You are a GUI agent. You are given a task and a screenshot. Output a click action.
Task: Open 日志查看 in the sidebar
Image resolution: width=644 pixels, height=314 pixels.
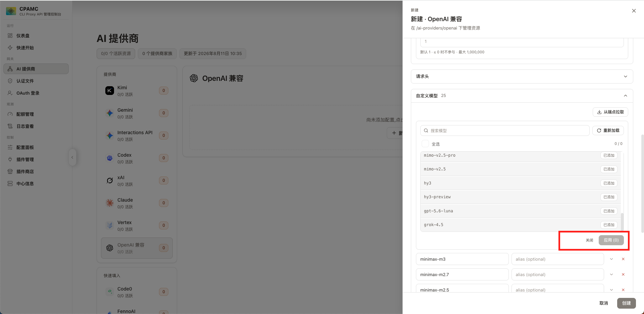(36, 126)
